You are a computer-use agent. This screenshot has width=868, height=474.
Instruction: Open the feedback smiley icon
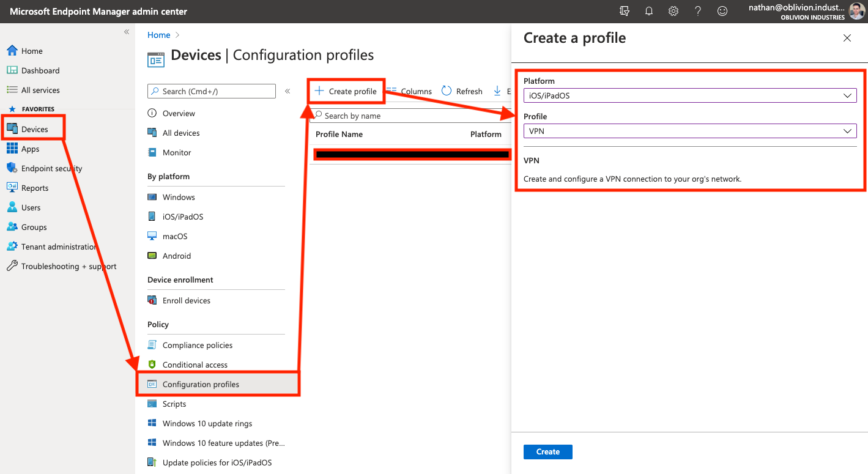[x=722, y=11]
